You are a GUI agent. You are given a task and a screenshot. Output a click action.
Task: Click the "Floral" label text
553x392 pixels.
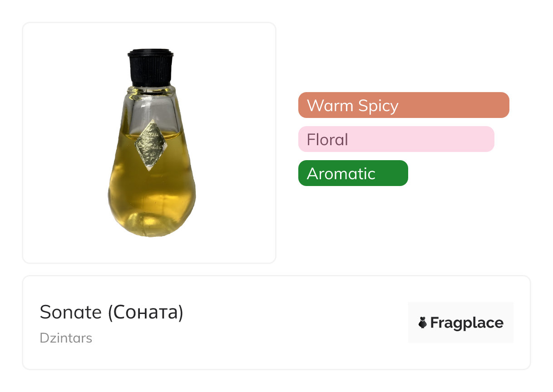[327, 140]
